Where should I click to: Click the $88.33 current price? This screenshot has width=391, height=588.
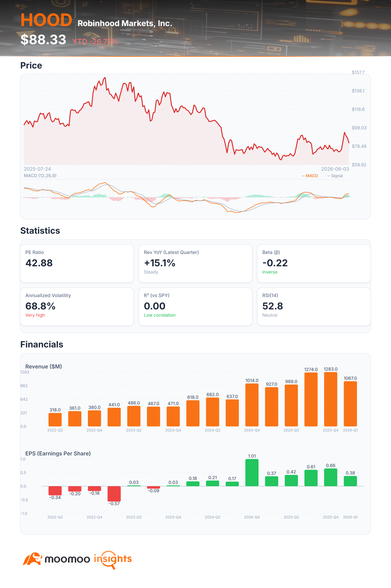[43, 39]
